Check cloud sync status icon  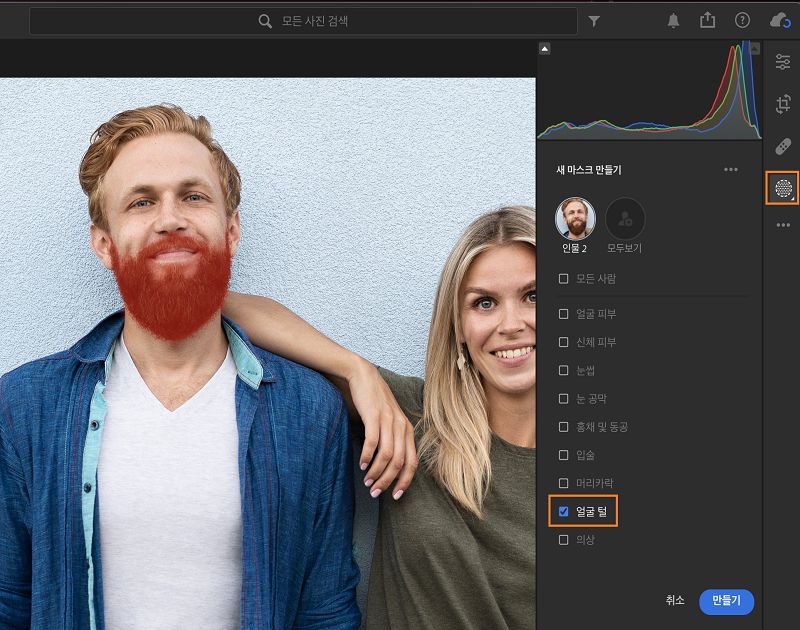point(780,21)
